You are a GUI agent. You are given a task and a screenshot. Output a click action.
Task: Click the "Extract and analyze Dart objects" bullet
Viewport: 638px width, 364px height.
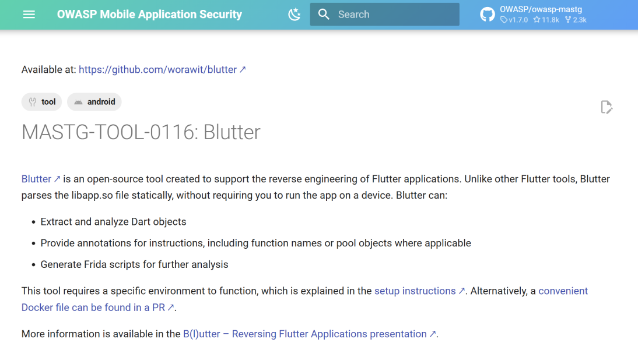pyautogui.click(x=113, y=222)
